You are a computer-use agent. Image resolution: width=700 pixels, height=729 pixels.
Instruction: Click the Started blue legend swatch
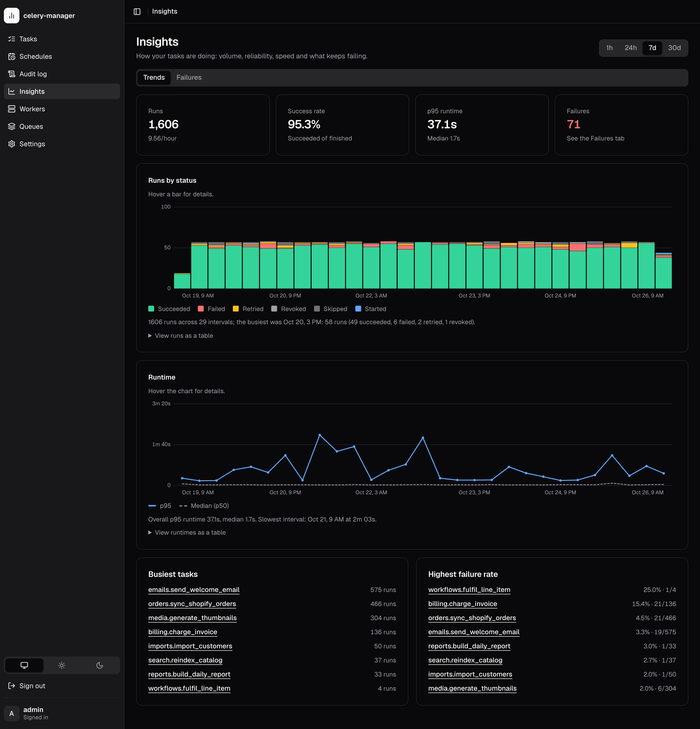[x=358, y=309]
